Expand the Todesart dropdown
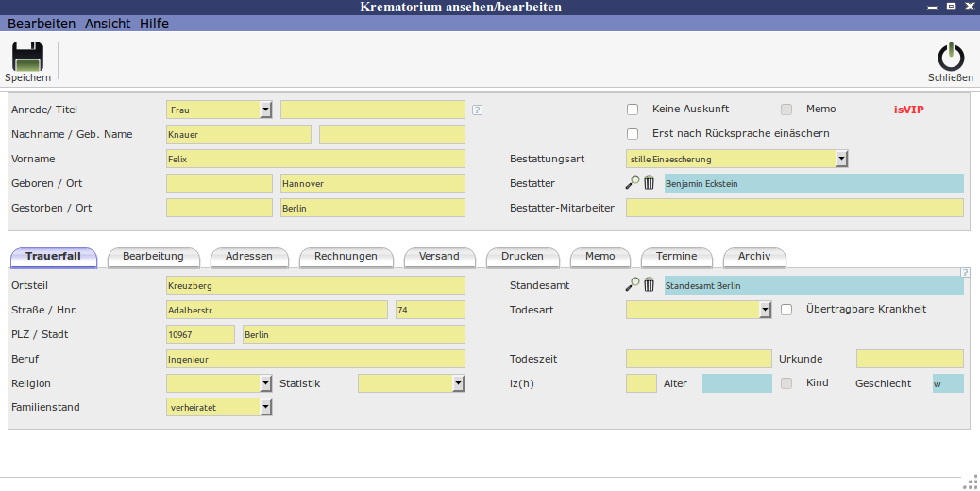Viewport: 980px width, 491px height. click(765, 309)
